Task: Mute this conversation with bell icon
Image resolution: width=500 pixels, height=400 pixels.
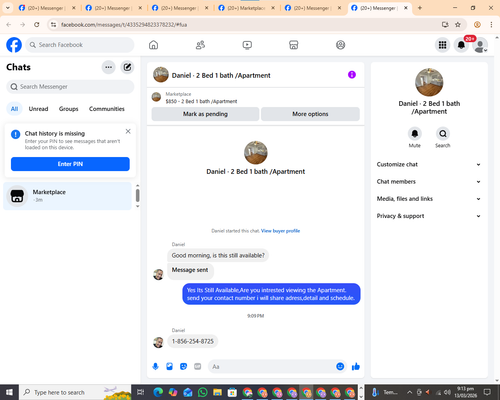Action: click(x=415, y=134)
